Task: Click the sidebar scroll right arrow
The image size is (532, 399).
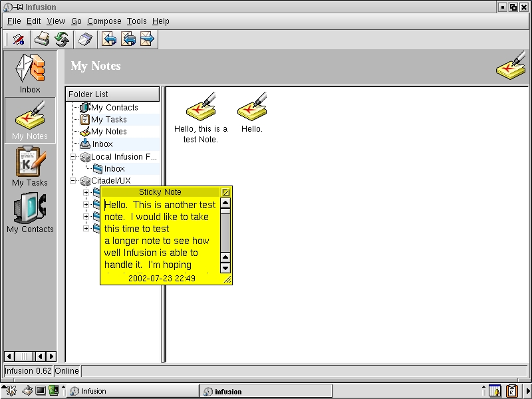Action: [x=51, y=356]
